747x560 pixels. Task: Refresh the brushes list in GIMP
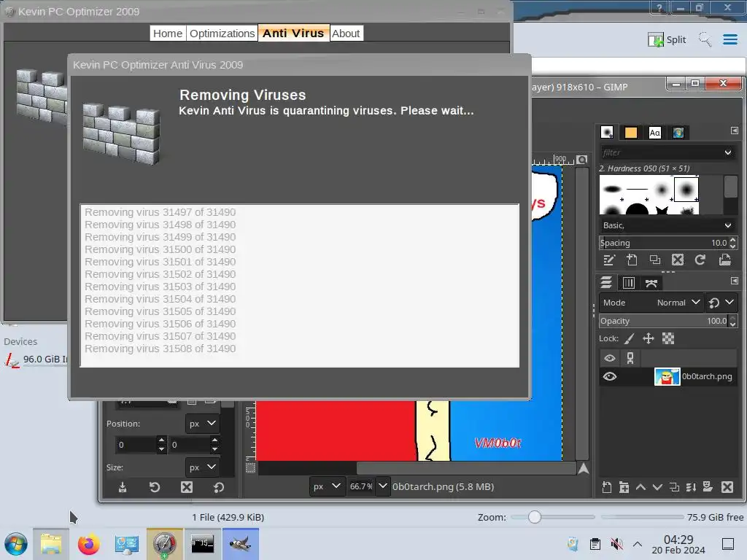pos(700,260)
